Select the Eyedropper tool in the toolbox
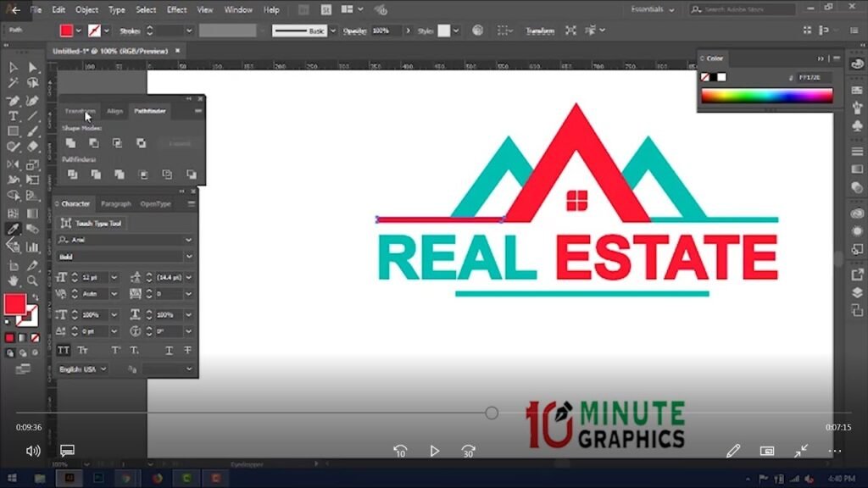 [14, 229]
